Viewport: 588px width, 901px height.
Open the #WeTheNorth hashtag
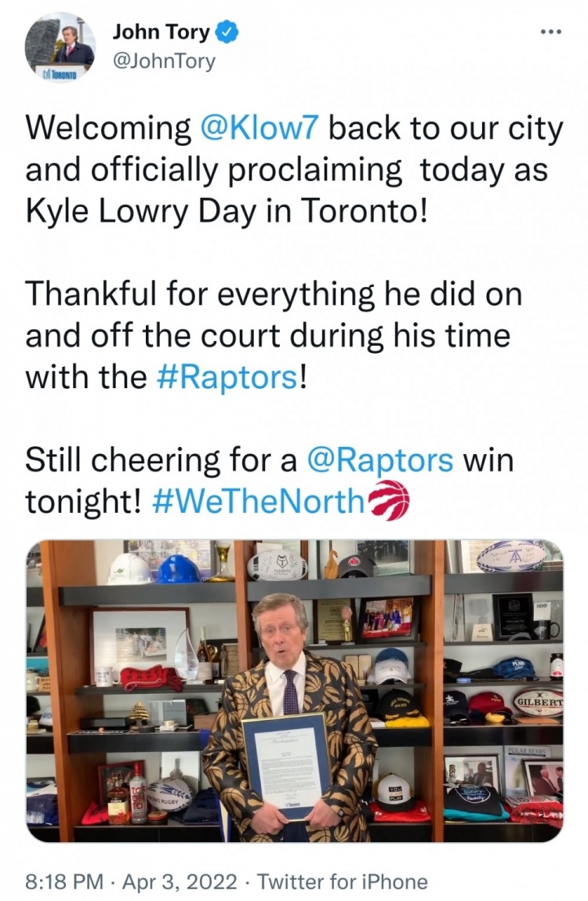260,502
